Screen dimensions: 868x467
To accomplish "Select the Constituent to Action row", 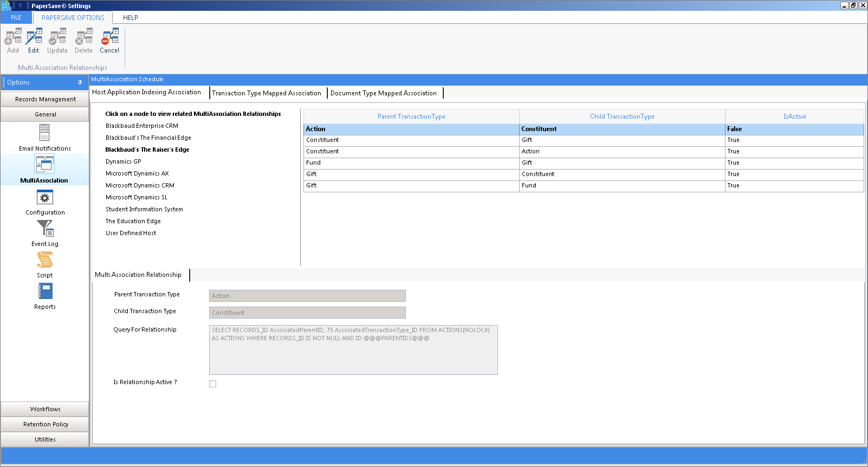I will pyautogui.click(x=584, y=152).
